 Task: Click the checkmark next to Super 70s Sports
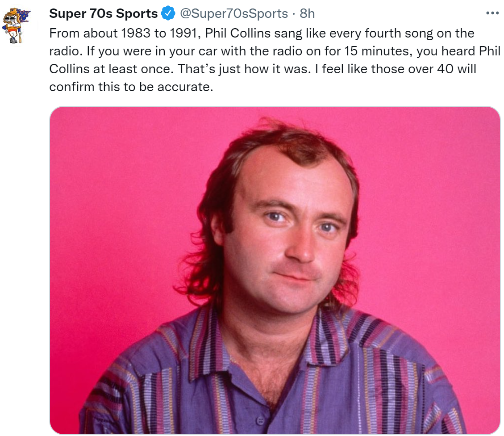(x=168, y=13)
